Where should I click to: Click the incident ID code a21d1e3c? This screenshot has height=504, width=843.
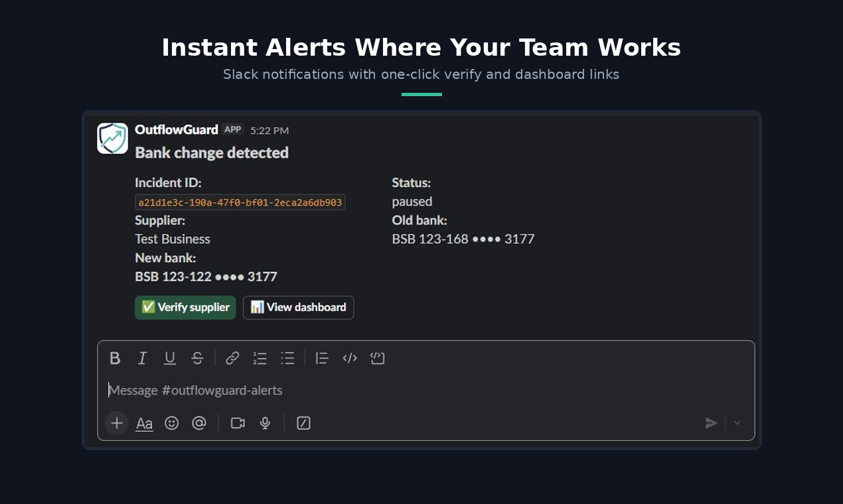point(240,202)
